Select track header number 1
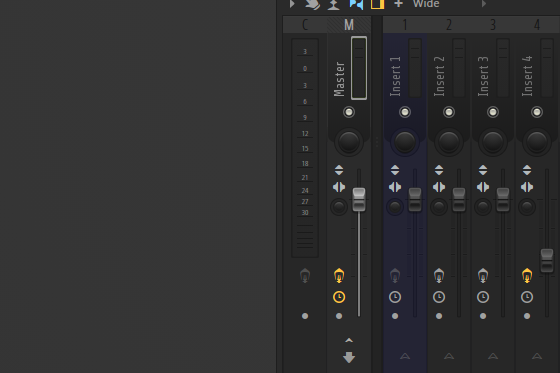560x373 pixels. click(x=405, y=25)
